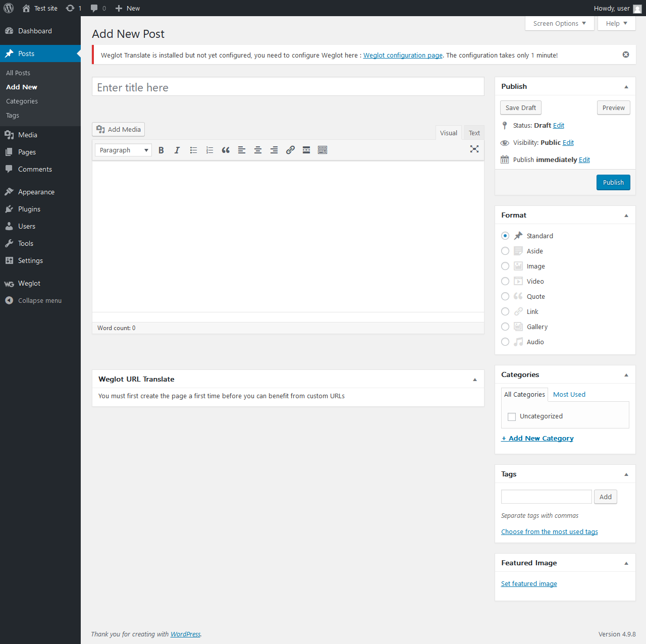Click the Add Media button
This screenshot has height=644, width=646.
(119, 129)
